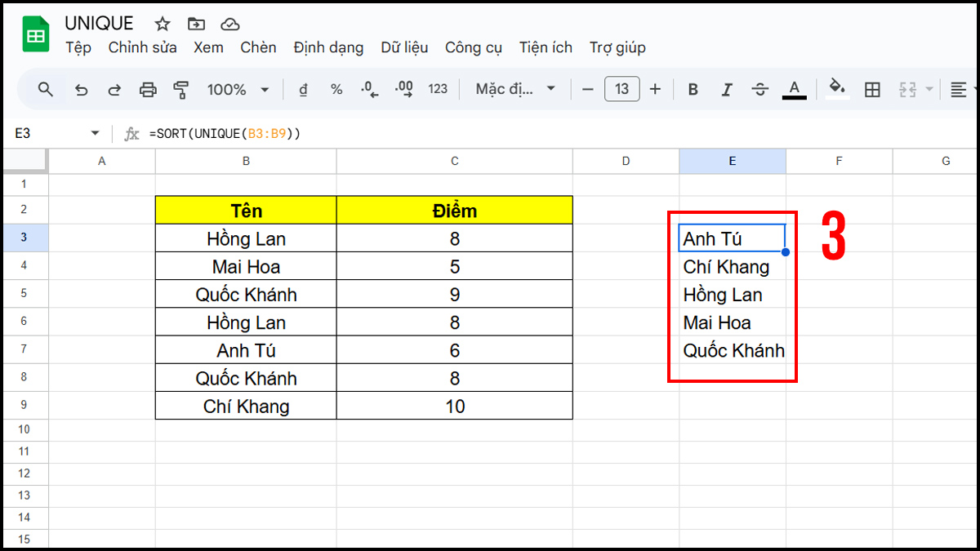980x551 pixels.
Task: Check document sync status via cloud icon
Action: [x=230, y=24]
